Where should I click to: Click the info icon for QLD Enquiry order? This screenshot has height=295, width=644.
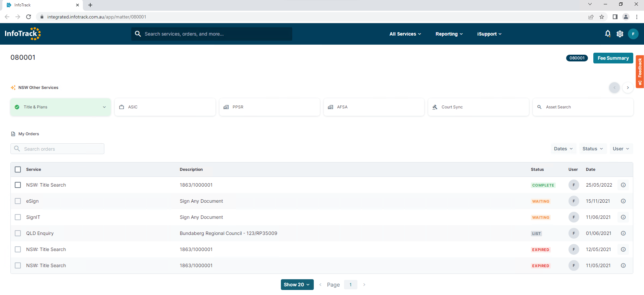(623, 233)
